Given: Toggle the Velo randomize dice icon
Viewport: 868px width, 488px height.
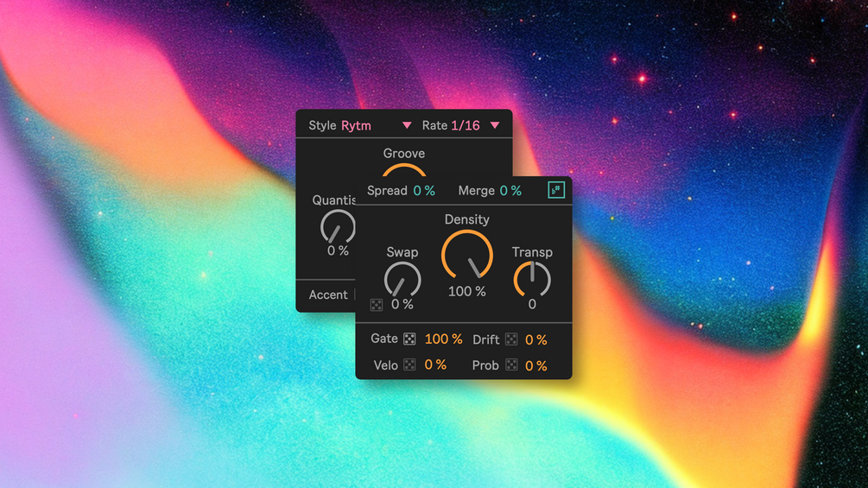Looking at the screenshot, I should (x=409, y=364).
